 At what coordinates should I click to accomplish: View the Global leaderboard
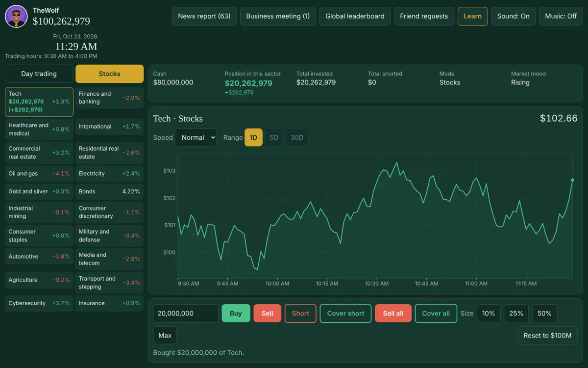click(355, 16)
